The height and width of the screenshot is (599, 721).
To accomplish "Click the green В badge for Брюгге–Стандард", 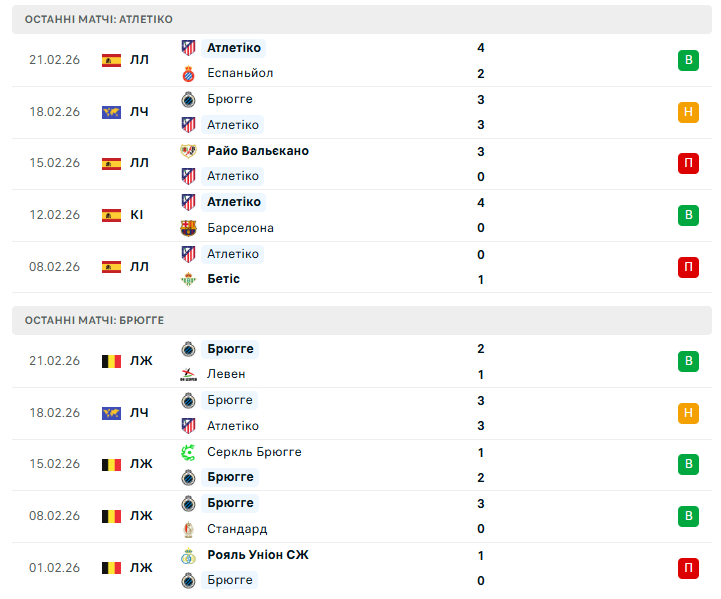I will (687, 516).
